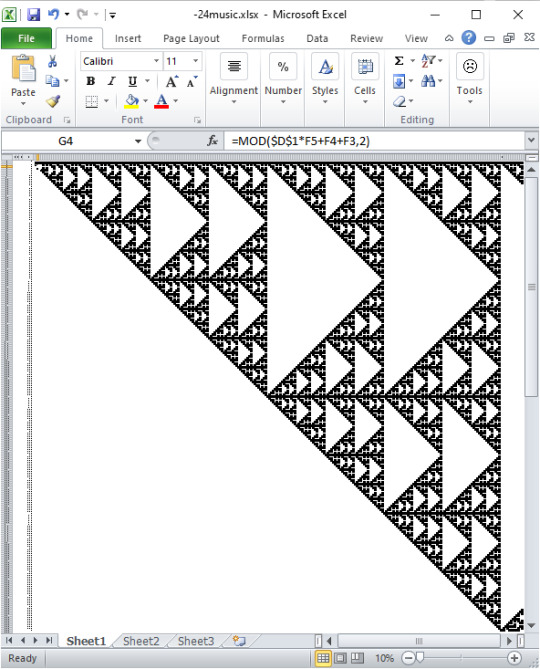Switch to the Data tab
Image resolution: width=540 pixels, height=669 pixels.
(317, 38)
